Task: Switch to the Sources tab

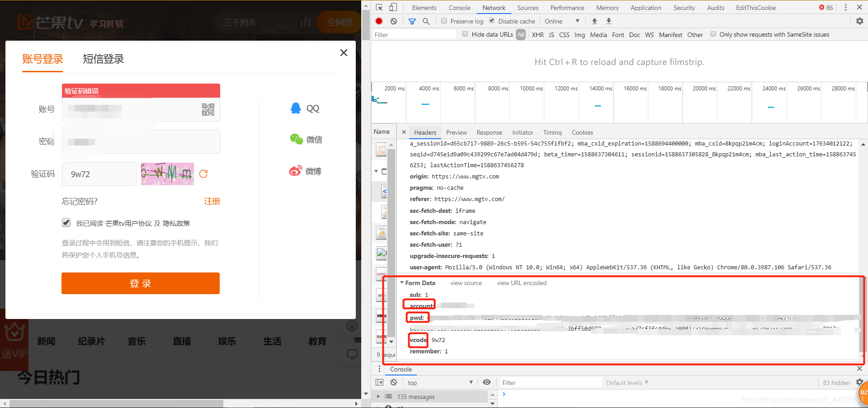Action: click(528, 8)
